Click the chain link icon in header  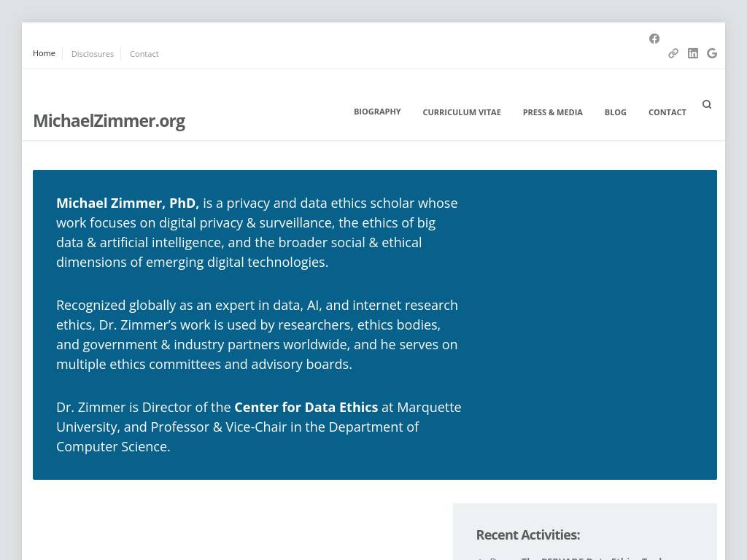coord(673,53)
